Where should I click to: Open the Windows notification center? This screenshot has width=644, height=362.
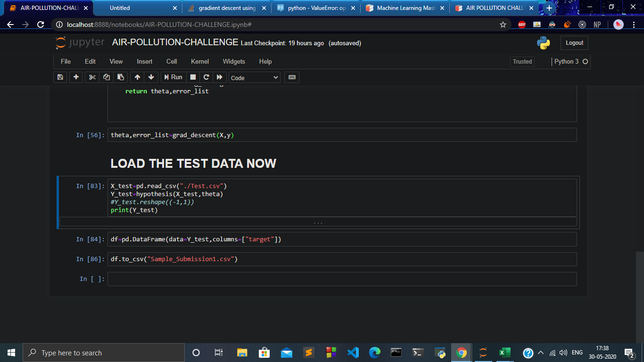pyautogui.click(x=629, y=353)
